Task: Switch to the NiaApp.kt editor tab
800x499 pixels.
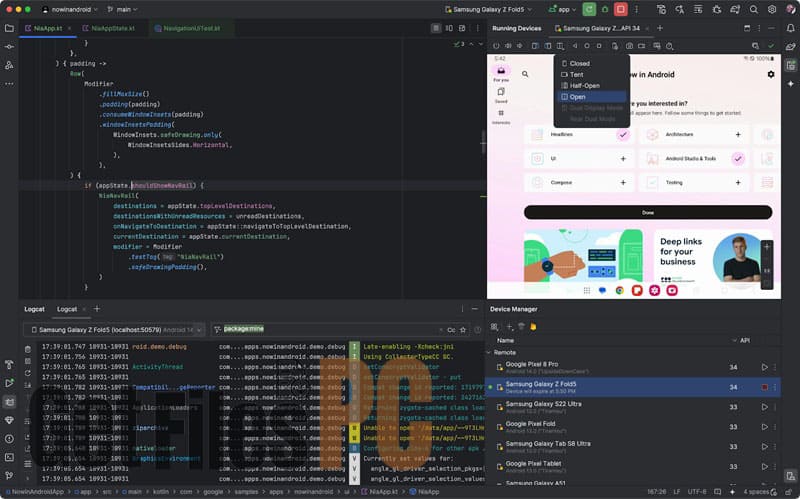Action: pyautogui.click(x=47, y=28)
